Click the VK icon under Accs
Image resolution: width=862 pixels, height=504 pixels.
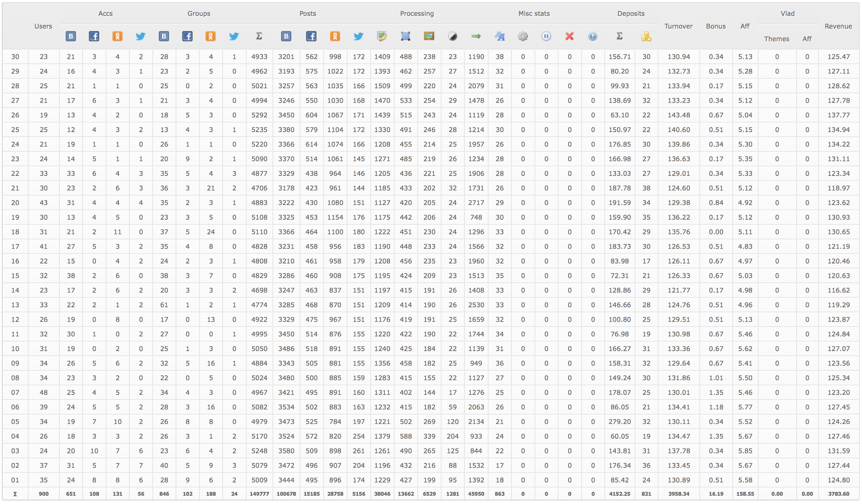point(71,36)
